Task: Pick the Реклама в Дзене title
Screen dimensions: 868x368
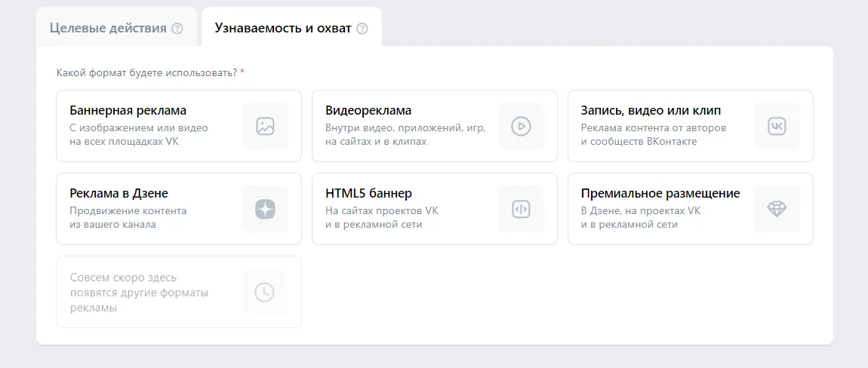Action: pyautogui.click(x=119, y=194)
